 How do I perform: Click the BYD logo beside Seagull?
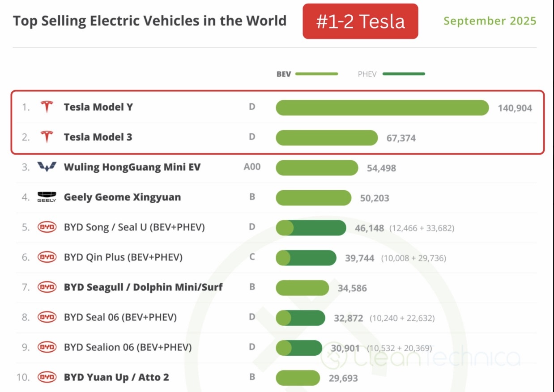point(47,287)
